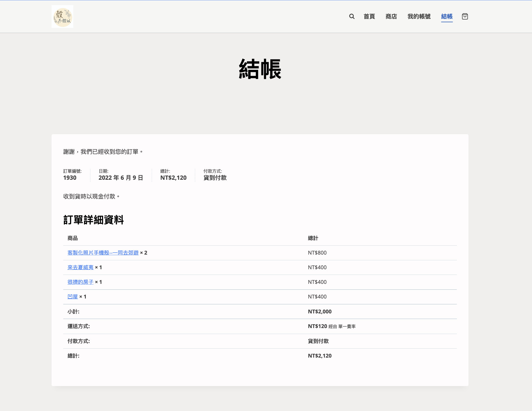Open 很擠的房子 product link
This screenshot has height=411, width=532.
click(x=80, y=282)
